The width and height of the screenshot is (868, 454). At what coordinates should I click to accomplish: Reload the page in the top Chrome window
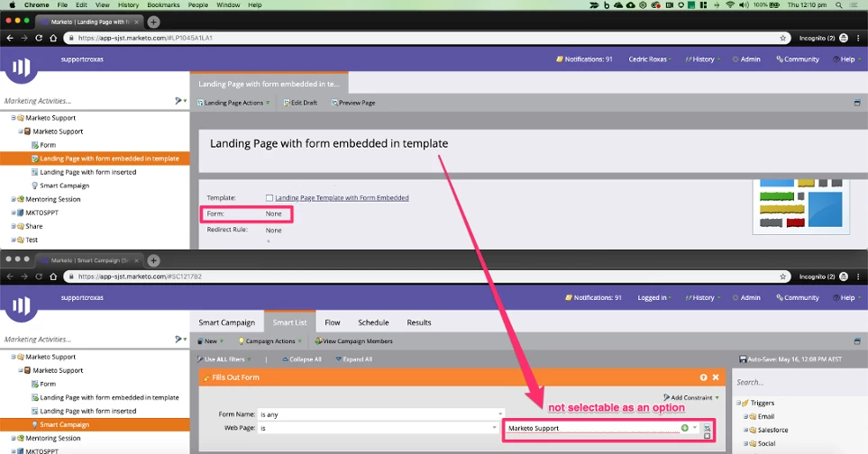pos(39,38)
